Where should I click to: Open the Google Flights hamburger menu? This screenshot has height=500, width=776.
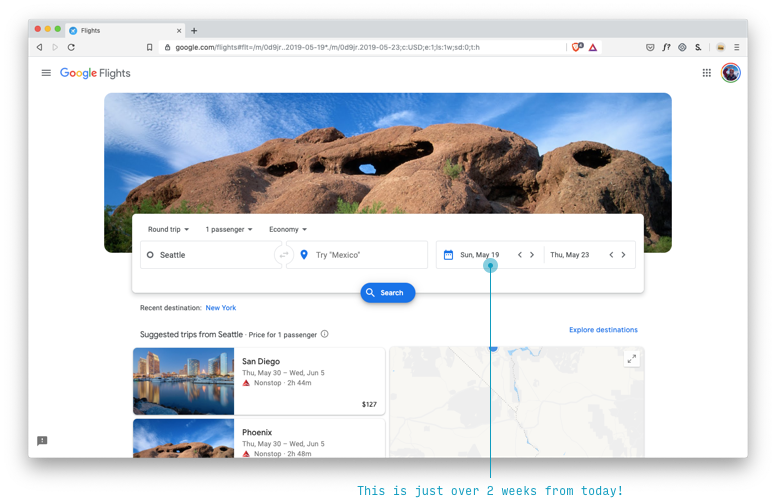coord(46,73)
